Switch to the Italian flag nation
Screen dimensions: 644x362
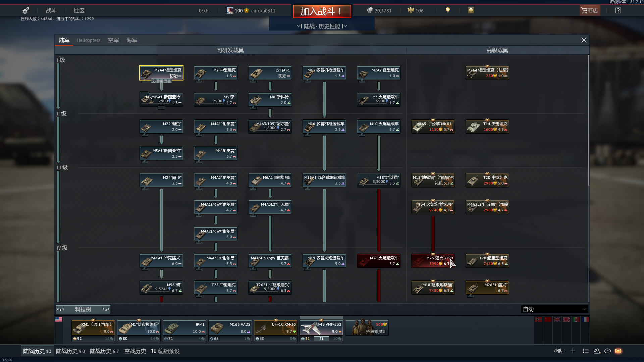576,319
